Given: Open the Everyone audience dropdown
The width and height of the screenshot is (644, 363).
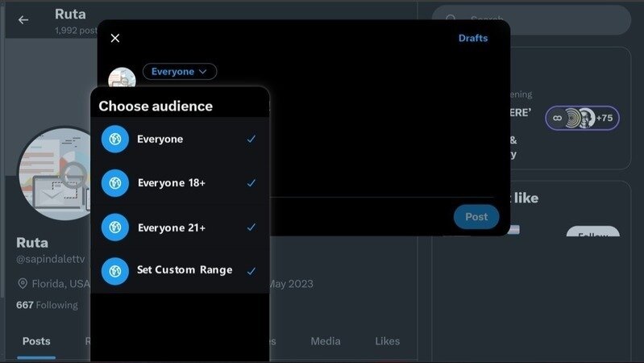Looking at the screenshot, I should (x=179, y=72).
